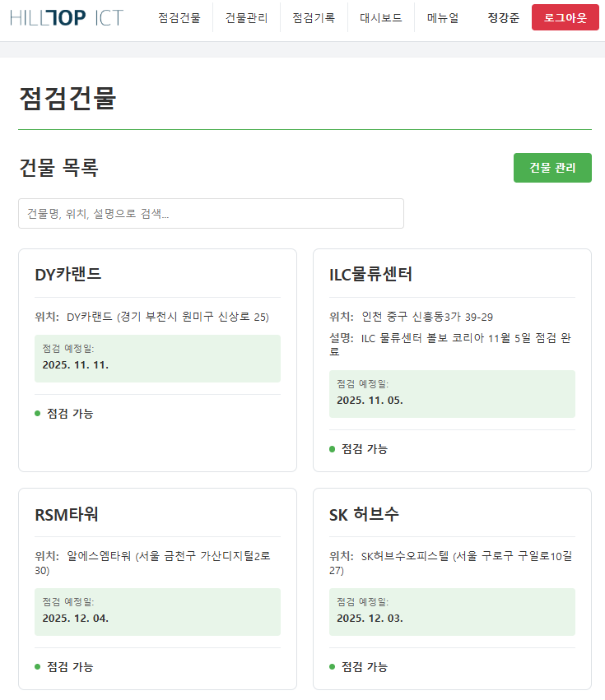Open the 건물관리 menu item
605x700 pixels.
[x=246, y=17]
